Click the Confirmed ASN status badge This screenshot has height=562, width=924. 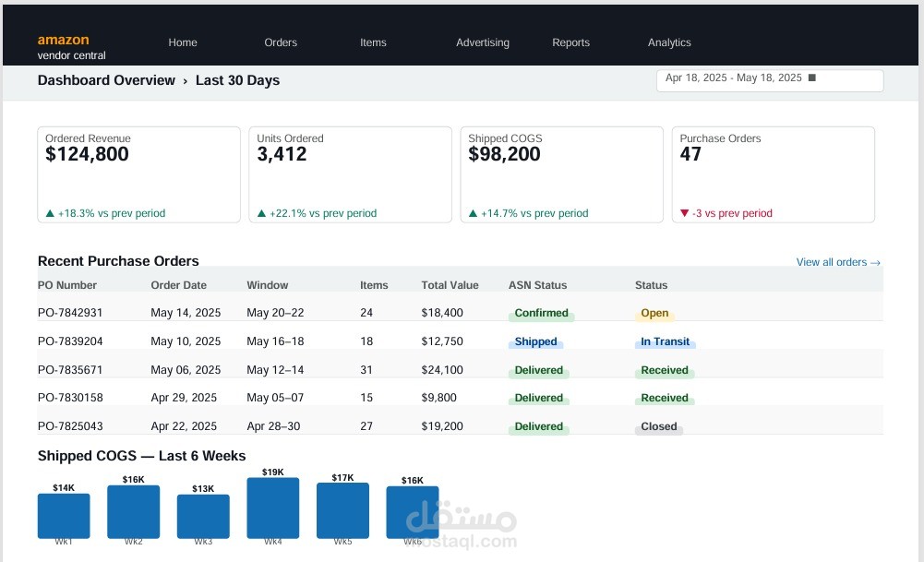(541, 314)
